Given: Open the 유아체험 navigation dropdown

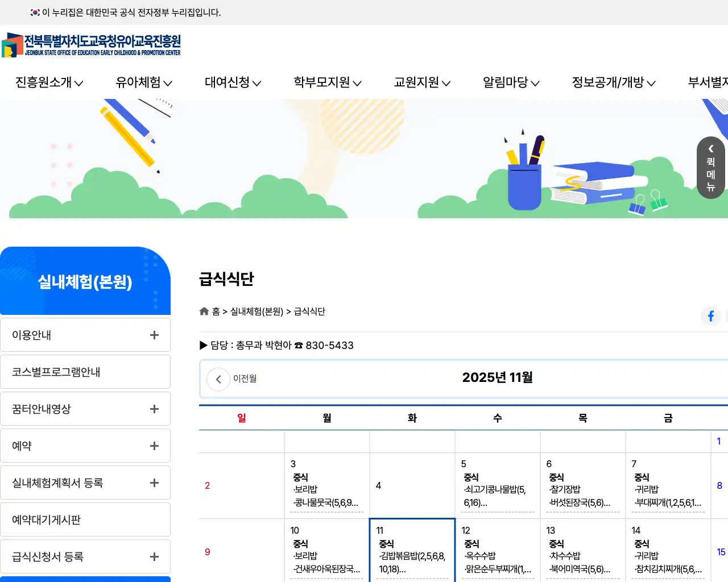Looking at the screenshot, I should [143, 82].
